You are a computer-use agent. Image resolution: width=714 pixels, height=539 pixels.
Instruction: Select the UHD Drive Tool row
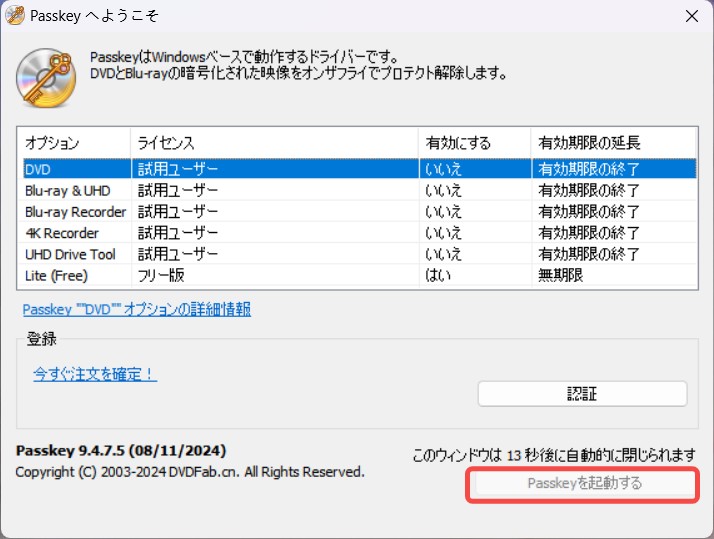click(x=360, y=254)
